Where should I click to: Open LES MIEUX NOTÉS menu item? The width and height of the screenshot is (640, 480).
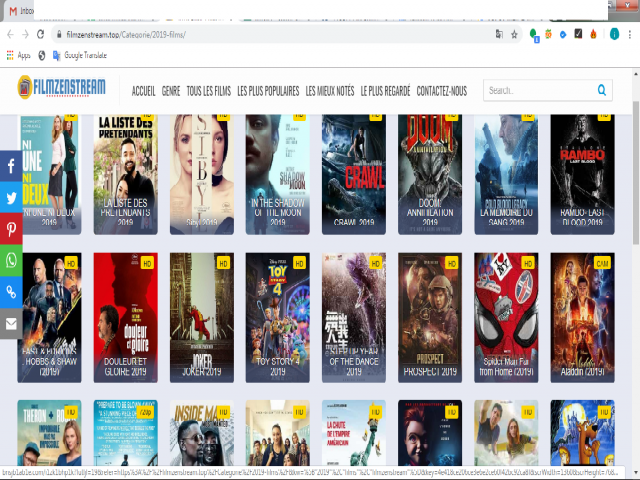(330, 91)
